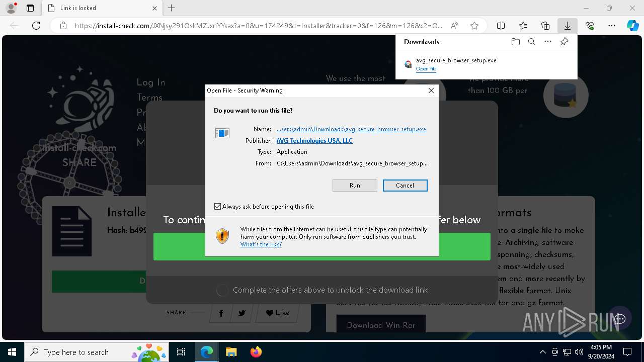Share on Facebook via the f icon
This screenshot has width=644, height=362.
[221, 313]
